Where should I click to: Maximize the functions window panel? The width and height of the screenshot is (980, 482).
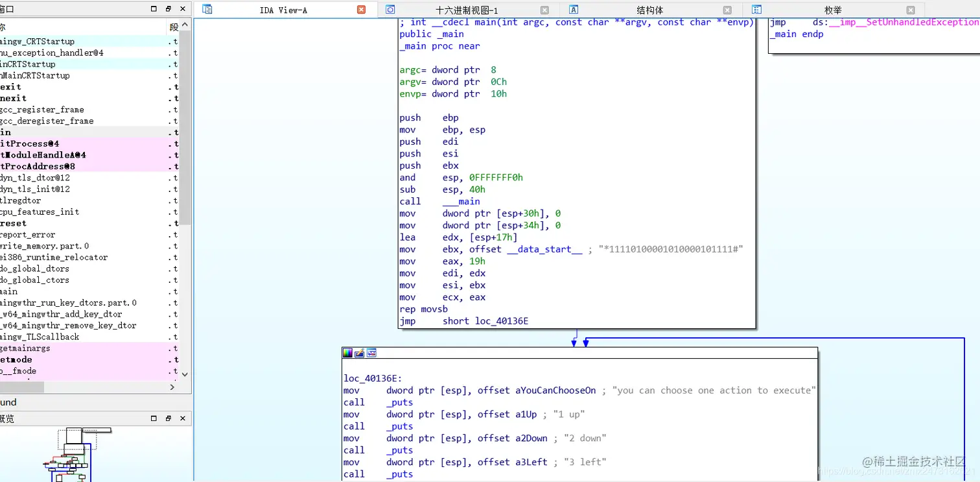click(154, 9)
